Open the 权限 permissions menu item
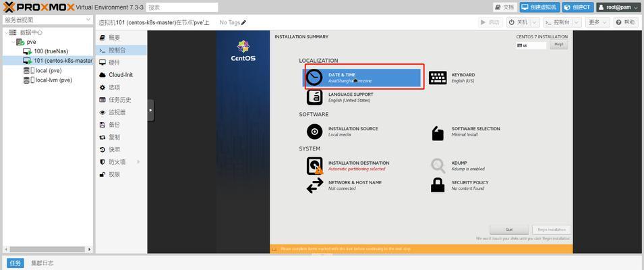The image size is (644, 270). tap(121, 175)
